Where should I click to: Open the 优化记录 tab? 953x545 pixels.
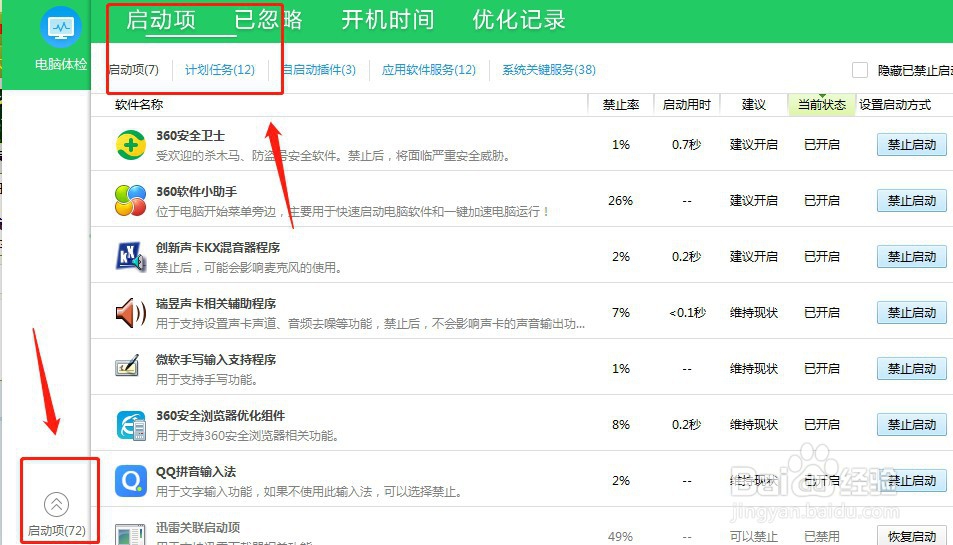pos(519,20)
